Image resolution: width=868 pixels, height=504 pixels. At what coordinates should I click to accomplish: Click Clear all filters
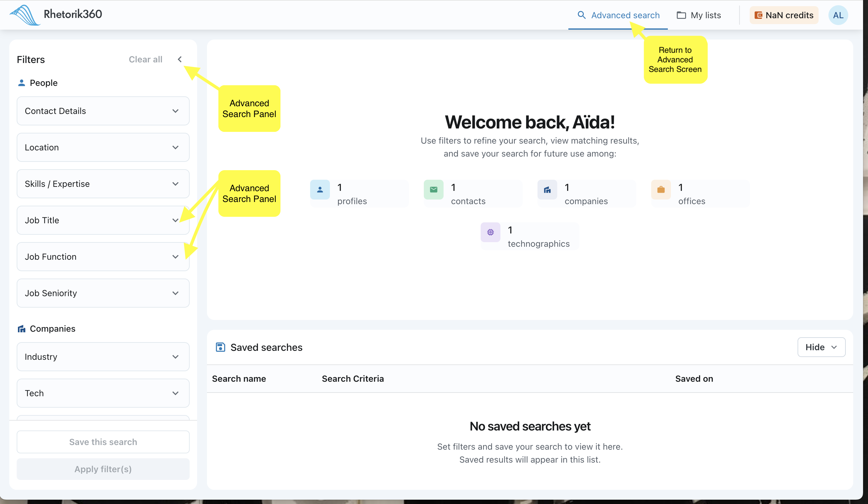pos(145,59)
